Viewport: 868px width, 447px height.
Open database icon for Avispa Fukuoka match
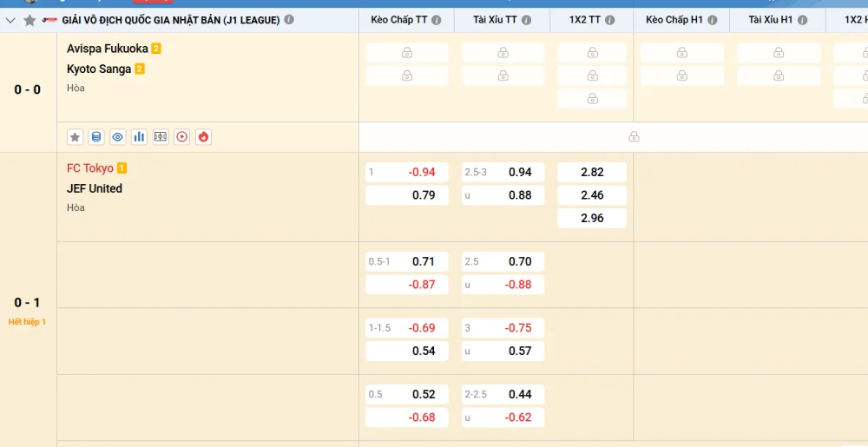[x=96, y=137]
